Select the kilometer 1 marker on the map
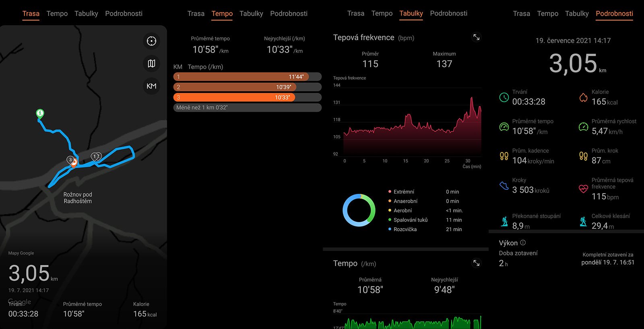The width and height of the screenshot is (644, 329). [95, 156]
